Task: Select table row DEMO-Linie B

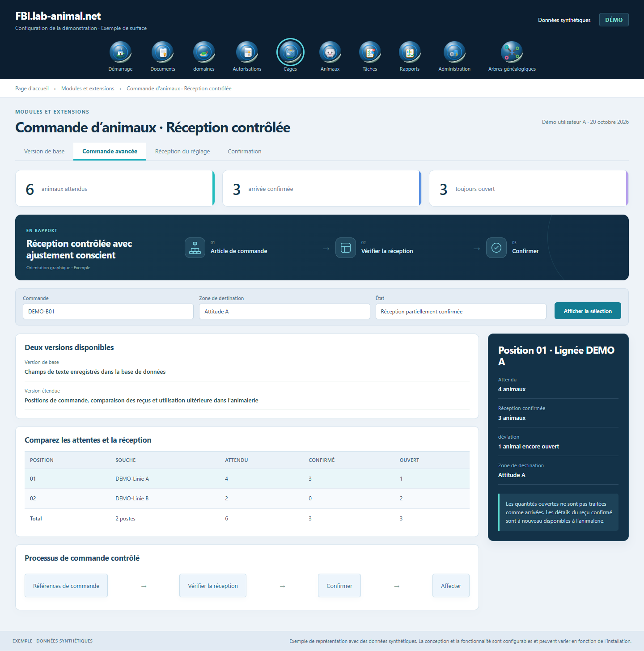Action: (x=247, y=499)
